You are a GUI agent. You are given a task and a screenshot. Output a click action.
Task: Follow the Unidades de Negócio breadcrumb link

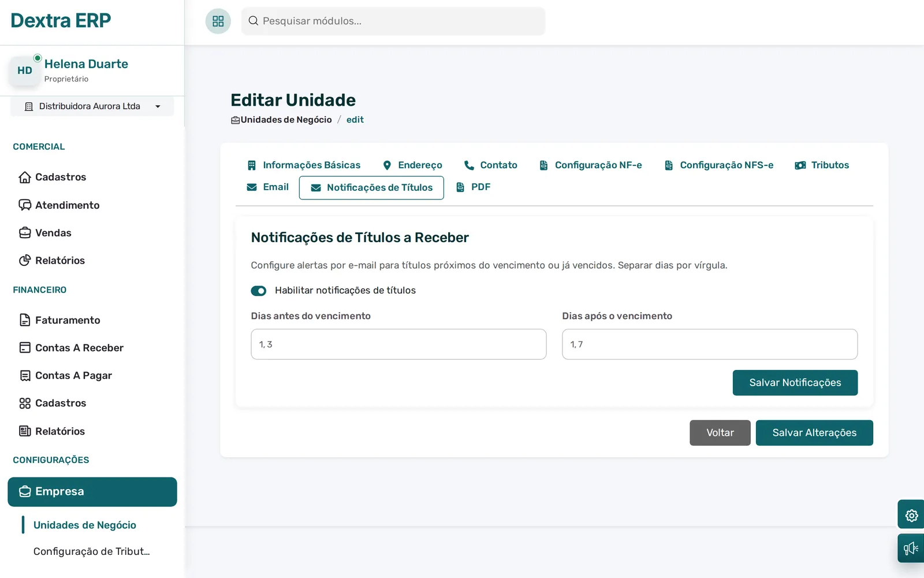click(x=286, y=120)
